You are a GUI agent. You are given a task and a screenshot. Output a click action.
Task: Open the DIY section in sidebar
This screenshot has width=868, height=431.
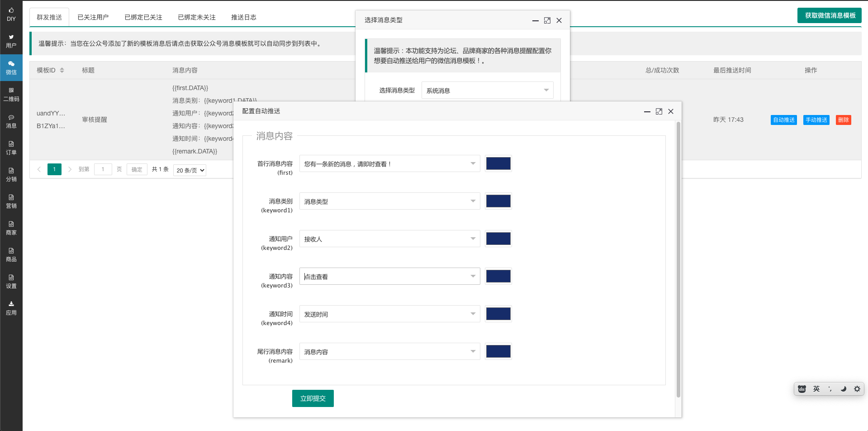tap(11, 14)
